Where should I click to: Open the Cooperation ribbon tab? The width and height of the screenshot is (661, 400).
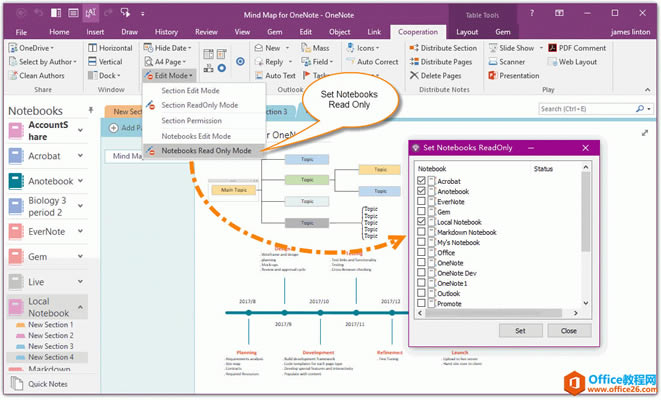pos(418,32)
